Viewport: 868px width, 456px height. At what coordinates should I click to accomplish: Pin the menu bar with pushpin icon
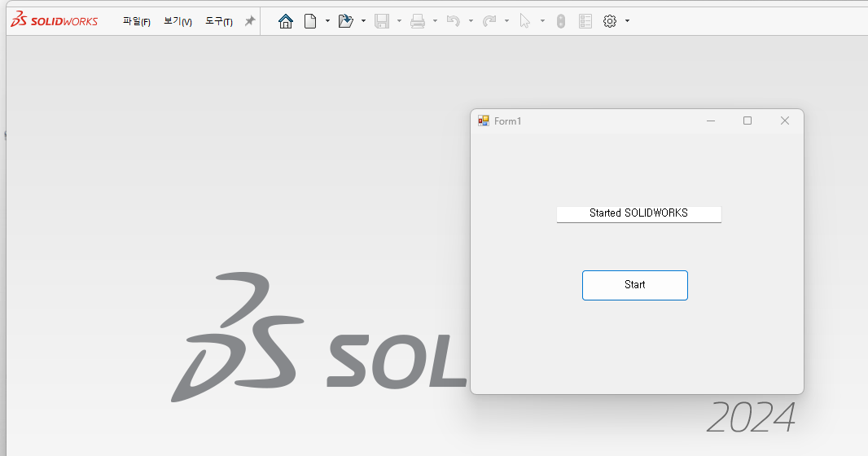pos(250,21)
